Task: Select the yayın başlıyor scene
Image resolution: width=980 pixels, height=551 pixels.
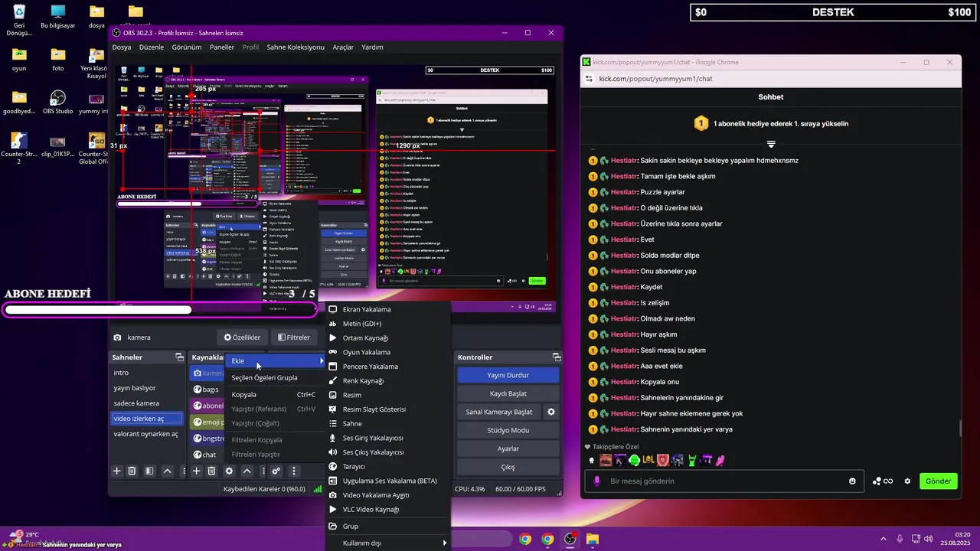Action: pyautogui.click(x=147, y=388)
